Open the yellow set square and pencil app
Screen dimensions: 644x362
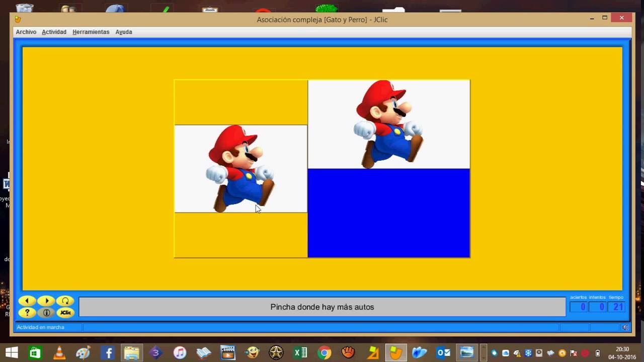point(373,352)
